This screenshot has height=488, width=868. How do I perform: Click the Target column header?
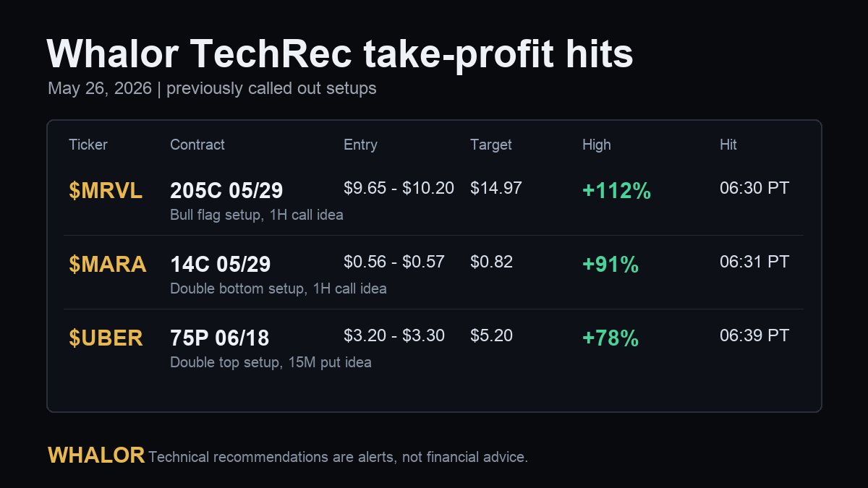click(491, 145)
